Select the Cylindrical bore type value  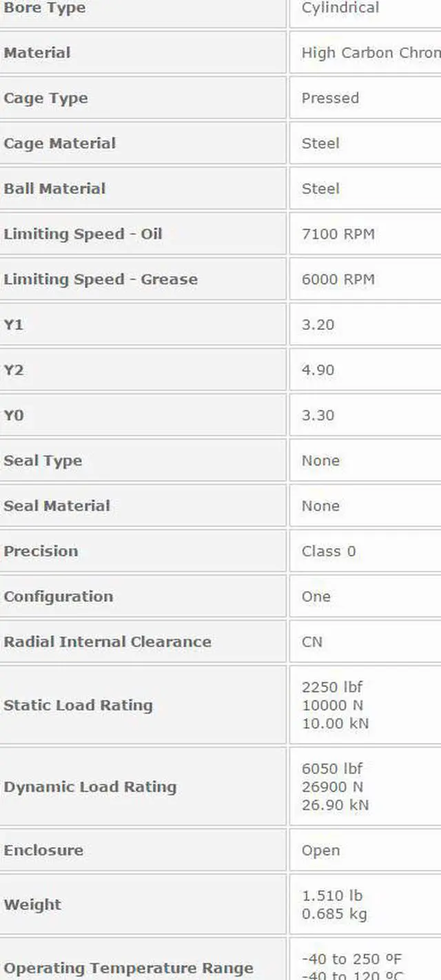tap(340, 8)
